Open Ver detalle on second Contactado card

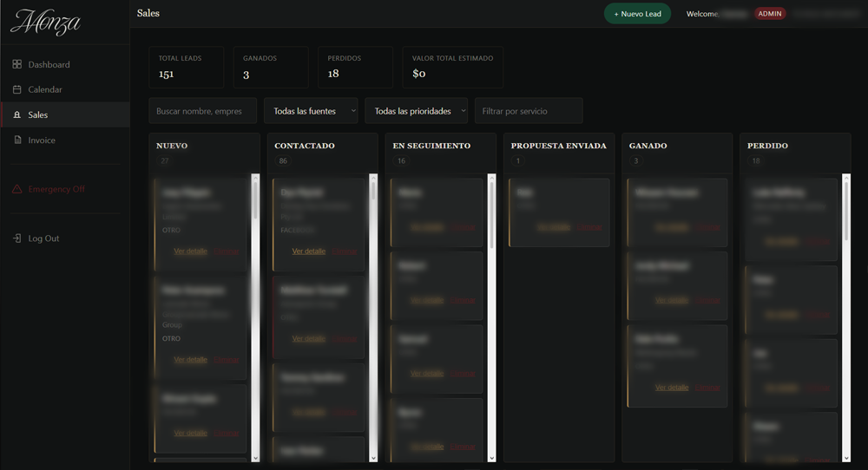(309, 338)
